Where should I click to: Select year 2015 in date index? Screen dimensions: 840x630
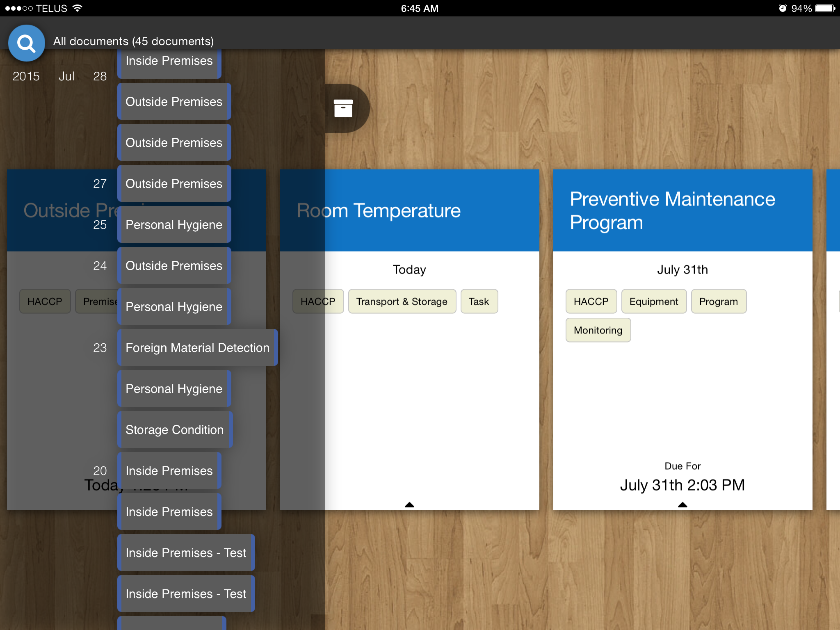click(x=26, y=76)
